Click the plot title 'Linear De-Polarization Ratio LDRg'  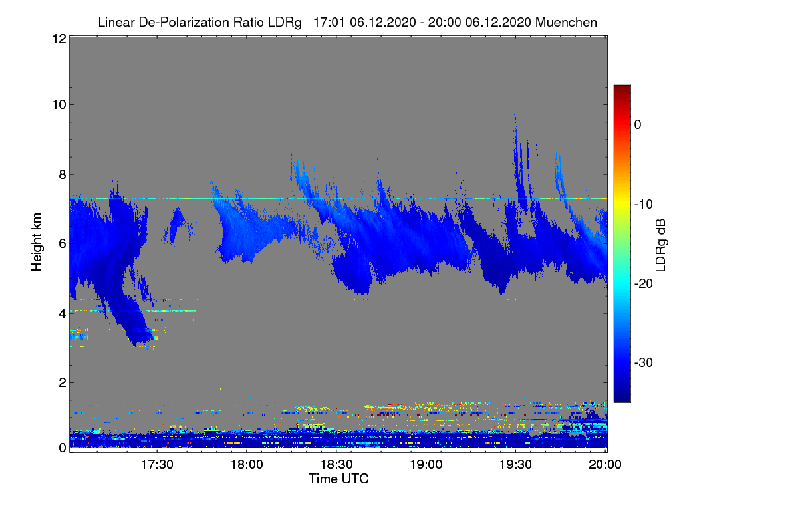pos(200,22)
